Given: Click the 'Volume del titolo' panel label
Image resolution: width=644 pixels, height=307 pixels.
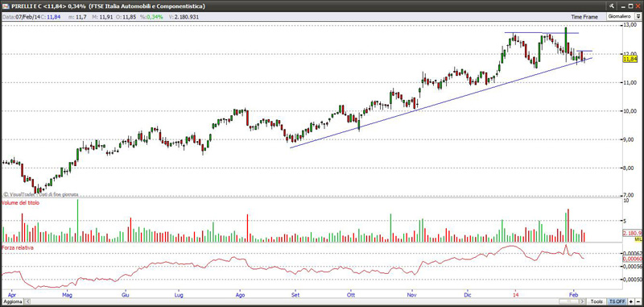Looking at the screenshot, I should pos(21,203).
